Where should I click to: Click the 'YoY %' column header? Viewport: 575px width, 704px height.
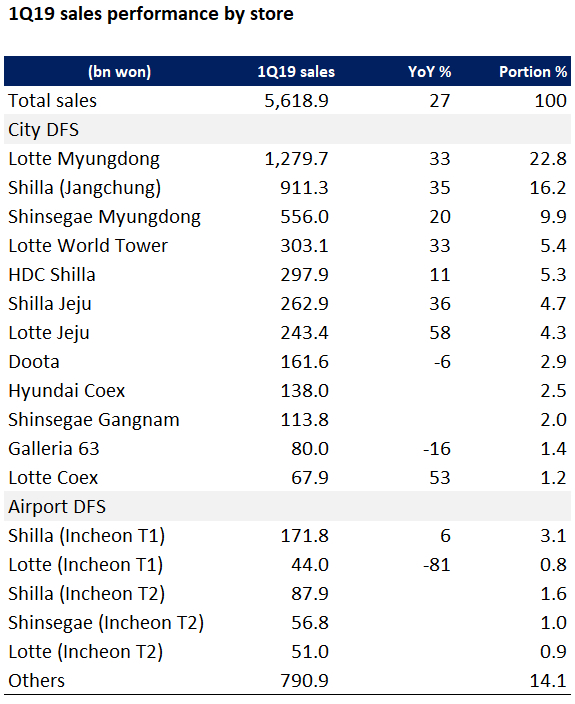tap(430, 72)
